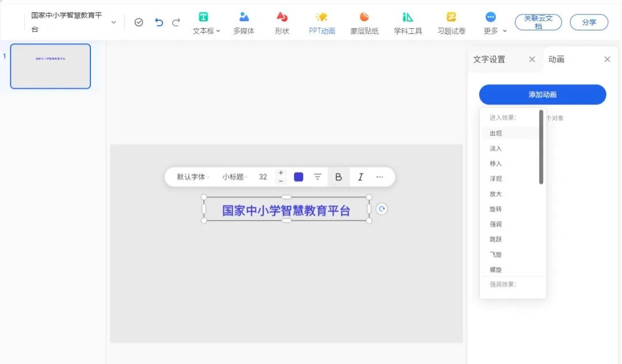Open the font color swatch
Viewport: 622px width, 364px height.
298,177
